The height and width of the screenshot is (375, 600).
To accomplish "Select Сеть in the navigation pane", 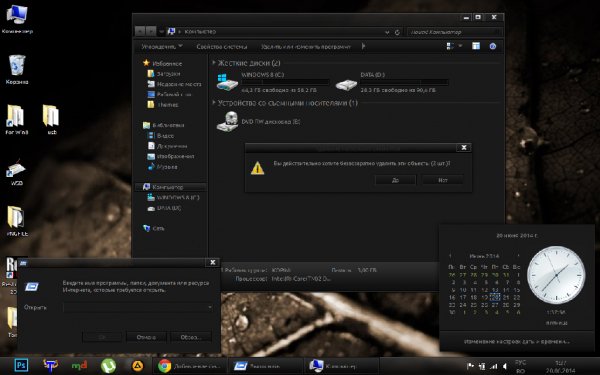I will click(x=158, y=228).
